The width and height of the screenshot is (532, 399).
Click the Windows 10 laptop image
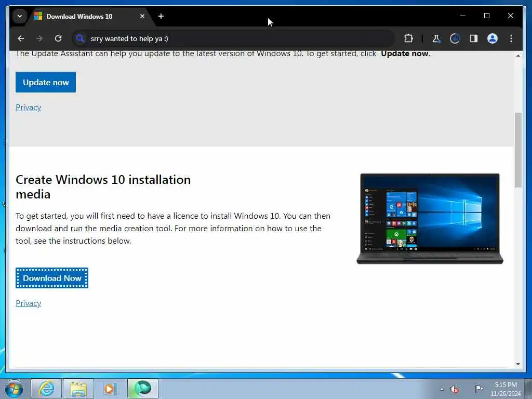(x=430, y=219)
